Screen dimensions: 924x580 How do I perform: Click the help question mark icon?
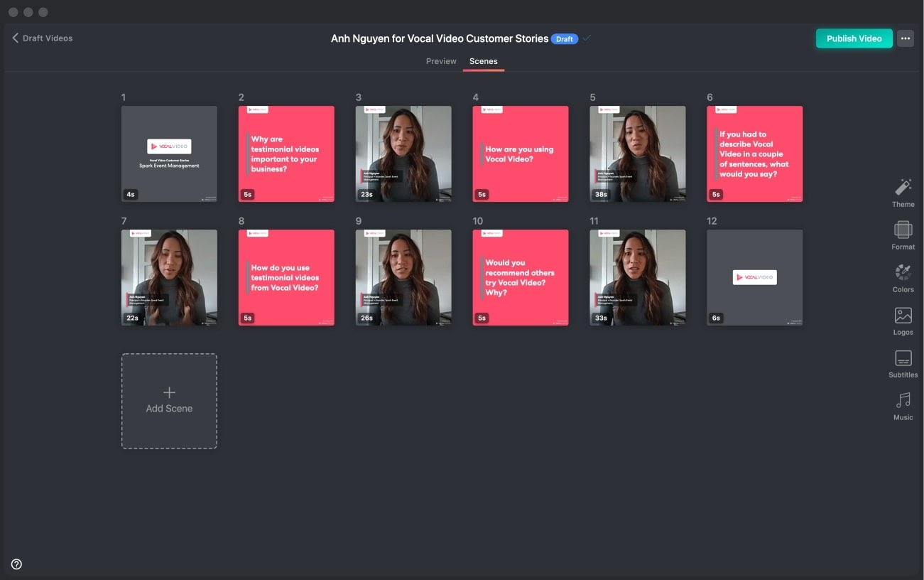[16, 564]
